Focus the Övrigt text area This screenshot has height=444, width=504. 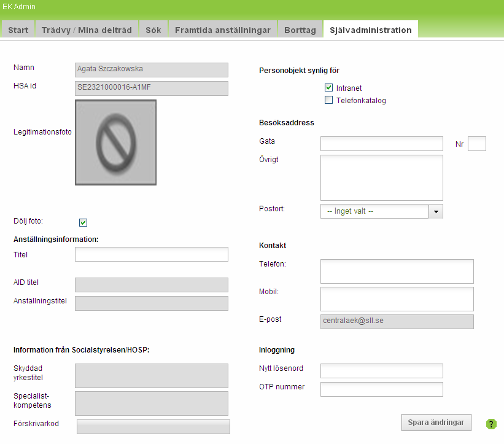[x=382, y=178]
